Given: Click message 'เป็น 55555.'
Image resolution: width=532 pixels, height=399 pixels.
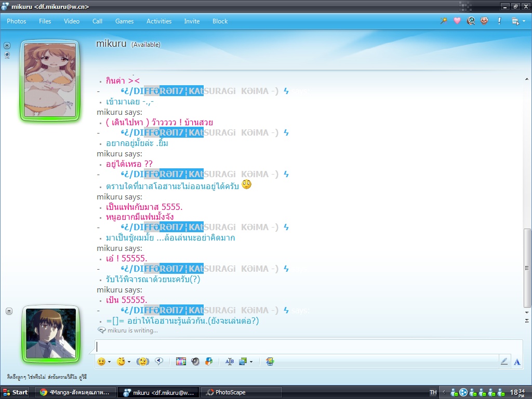Looking at the screenshot, I should (x=127, y=300).
